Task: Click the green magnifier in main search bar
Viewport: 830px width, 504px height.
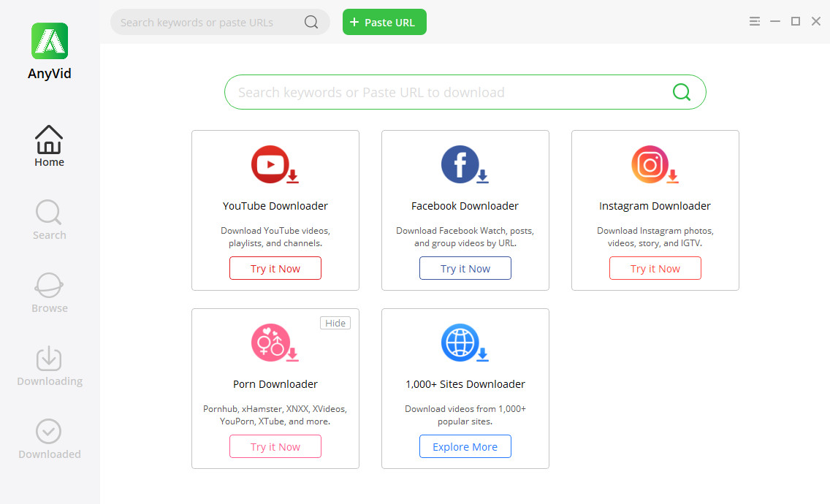Action: 681,92
